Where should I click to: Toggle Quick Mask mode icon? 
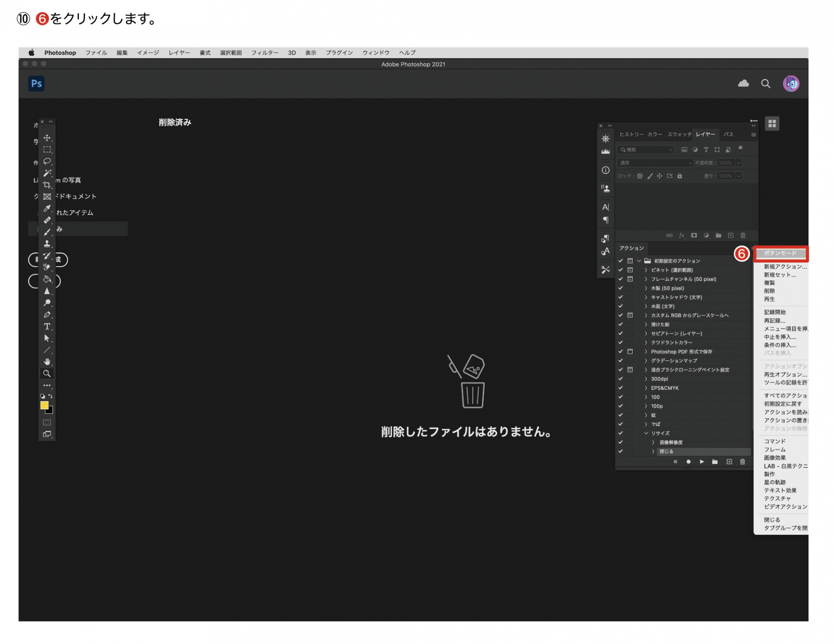(47, 422)
